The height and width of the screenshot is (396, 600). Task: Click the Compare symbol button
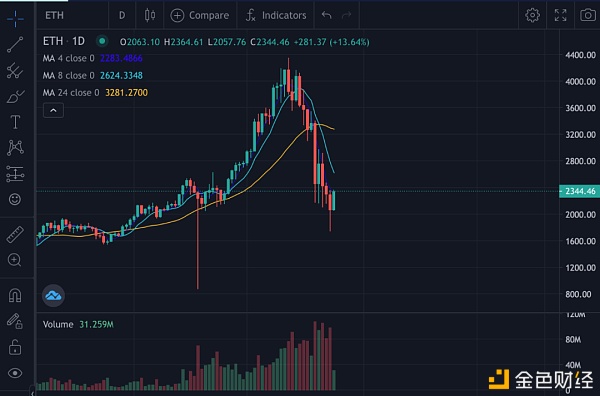pyautogui.click(x=200, y=15)
